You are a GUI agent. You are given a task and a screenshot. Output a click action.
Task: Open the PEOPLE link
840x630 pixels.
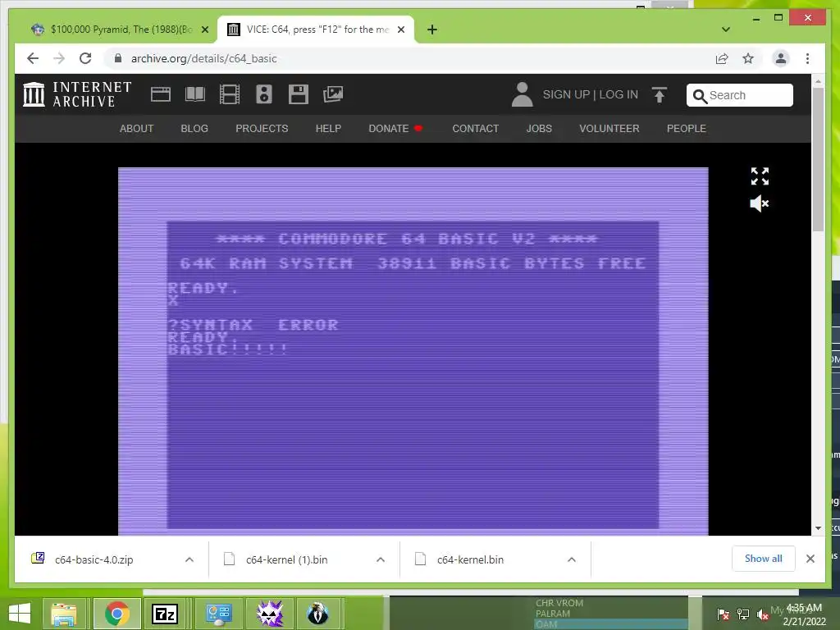click(x=687, y=129)
